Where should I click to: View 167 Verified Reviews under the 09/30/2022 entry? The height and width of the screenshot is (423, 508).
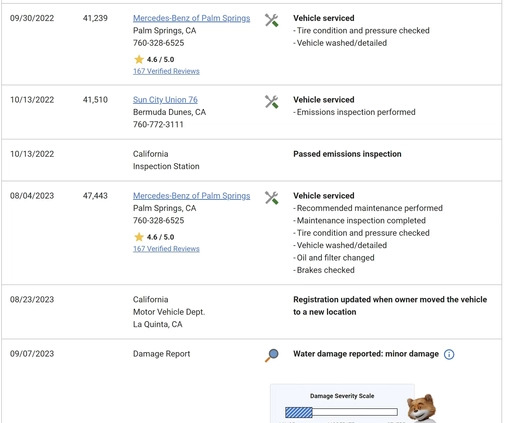(x=166, y=71)
